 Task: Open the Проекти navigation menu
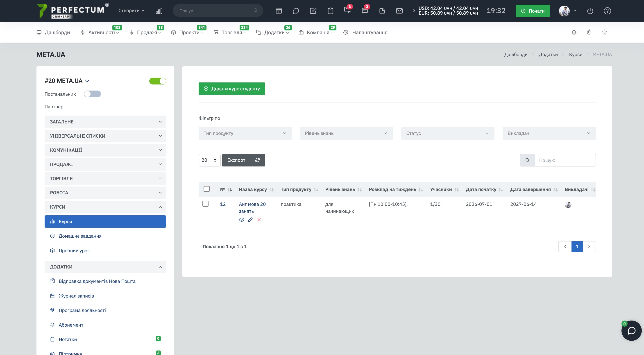pyautogui.click(x=187, y=32)
